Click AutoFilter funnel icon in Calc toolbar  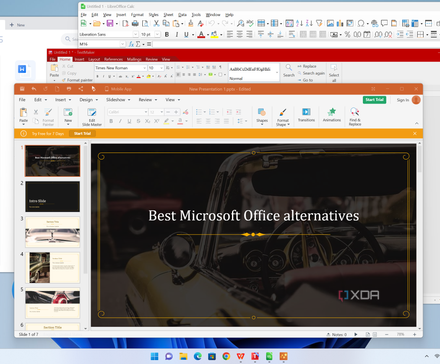pyautogui.click(x=319, y=23)
